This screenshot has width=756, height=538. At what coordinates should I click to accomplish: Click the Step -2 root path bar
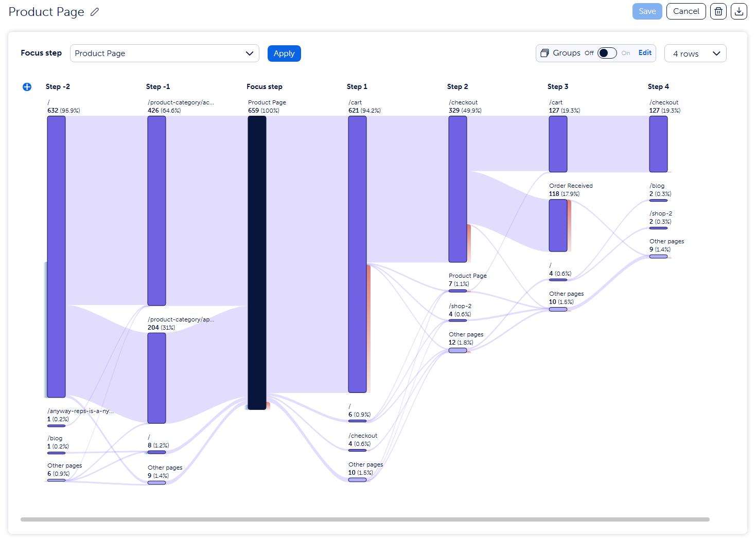(56, 256)
